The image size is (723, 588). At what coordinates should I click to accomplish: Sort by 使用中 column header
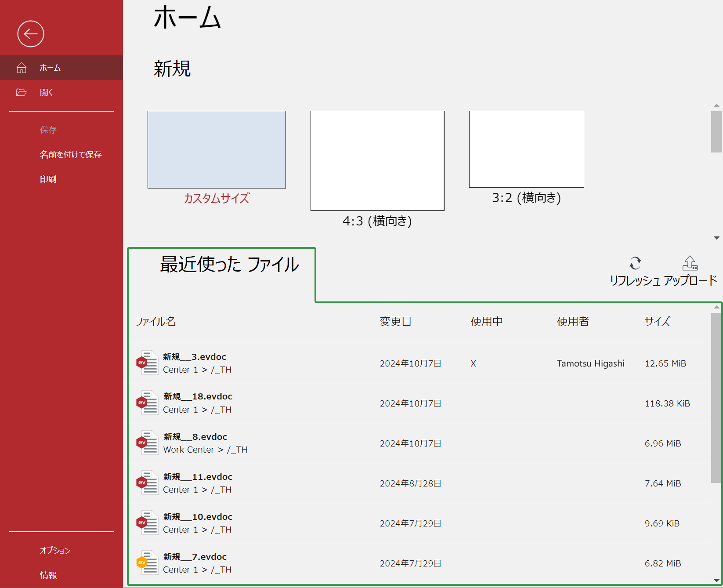click(487, 322)
